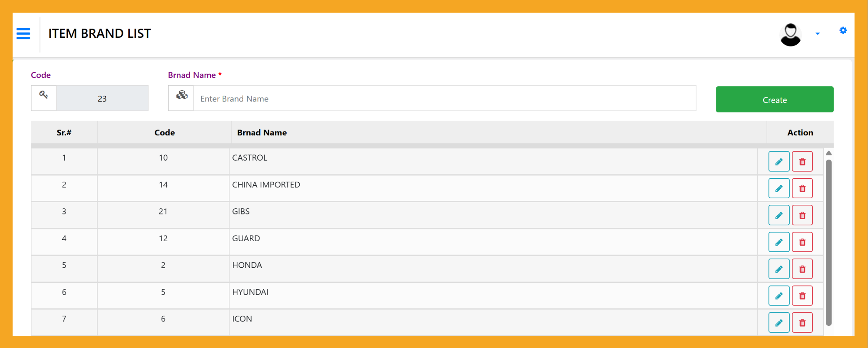Delete the GIBS brand entry
Screen dimensions: 868x348
(x=802, y=216)
